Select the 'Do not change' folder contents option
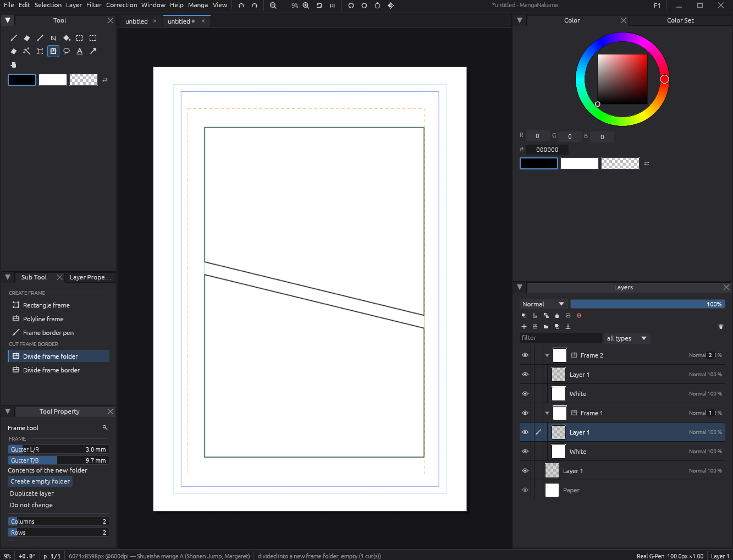The height and width of the screenshot is (560, 733). coord(31,505)
